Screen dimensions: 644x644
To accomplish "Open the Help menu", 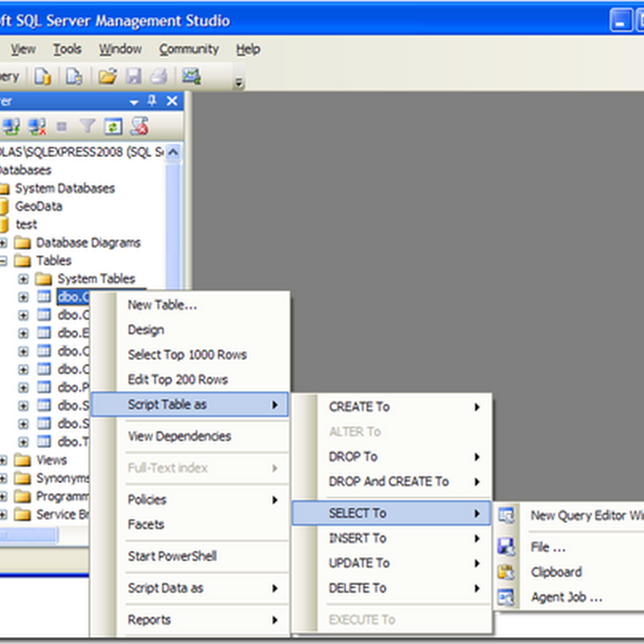I will tap(248, 49).
